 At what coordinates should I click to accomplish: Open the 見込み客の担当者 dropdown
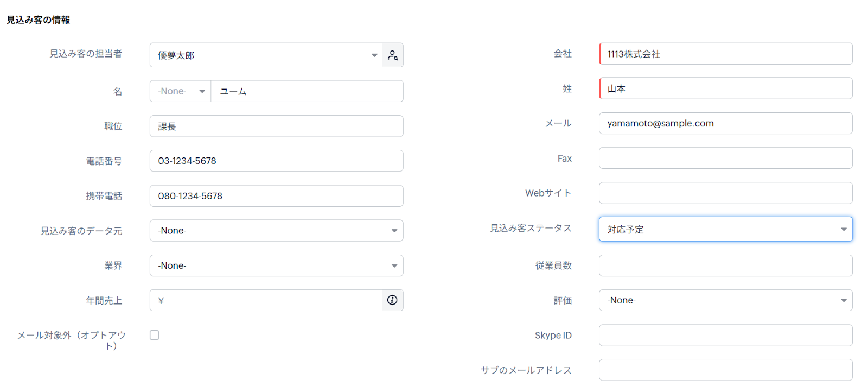coord(266,55)
